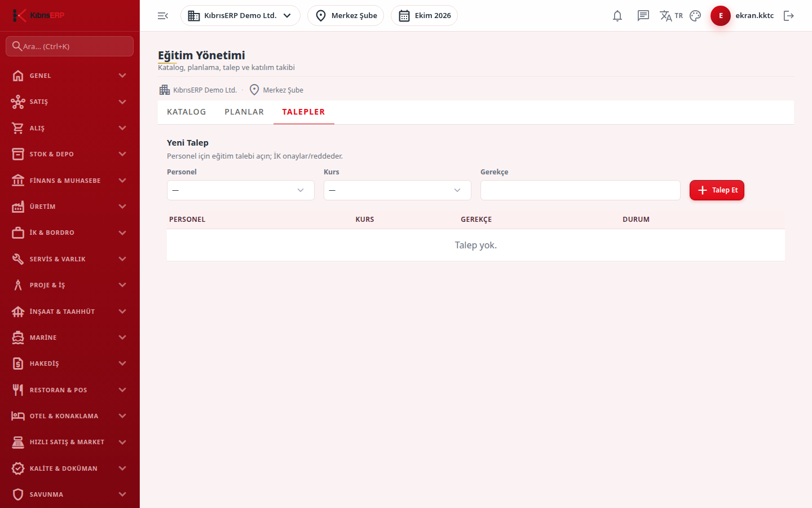Click the sidebar search box

point(69,46)
